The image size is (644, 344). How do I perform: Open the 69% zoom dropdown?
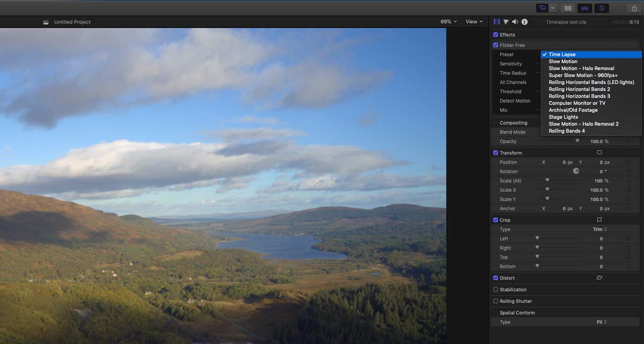pos(449,21)
